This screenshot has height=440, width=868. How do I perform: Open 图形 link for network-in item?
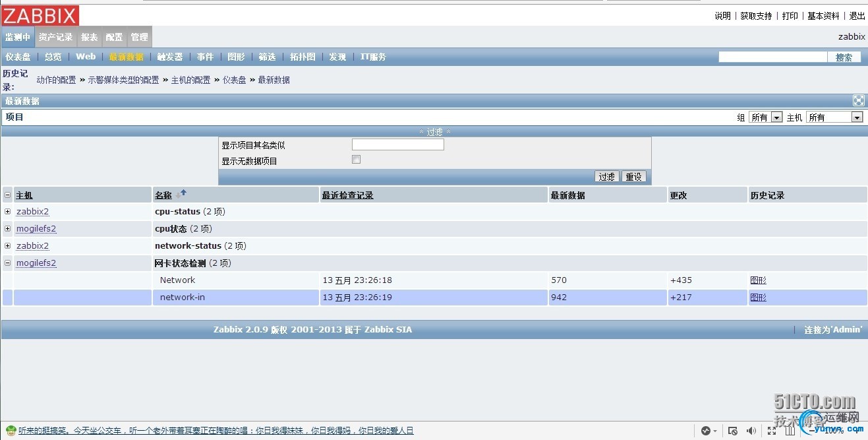(758, 298)
